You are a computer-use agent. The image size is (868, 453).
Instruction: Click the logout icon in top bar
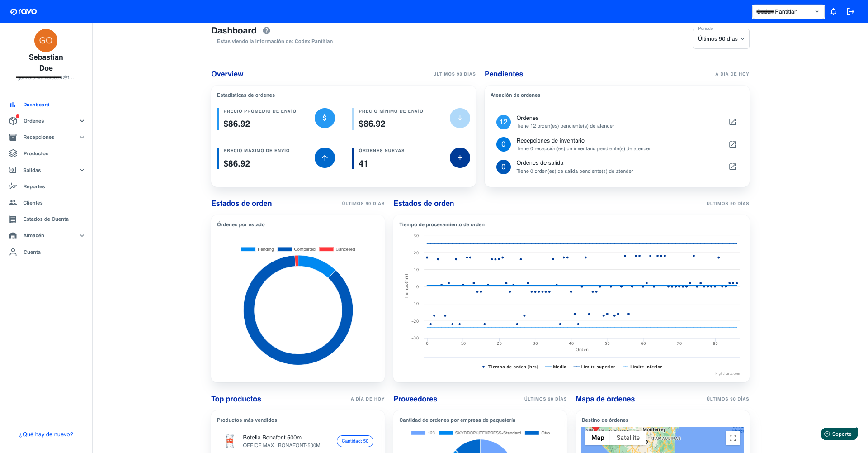[x=851, y=11]
